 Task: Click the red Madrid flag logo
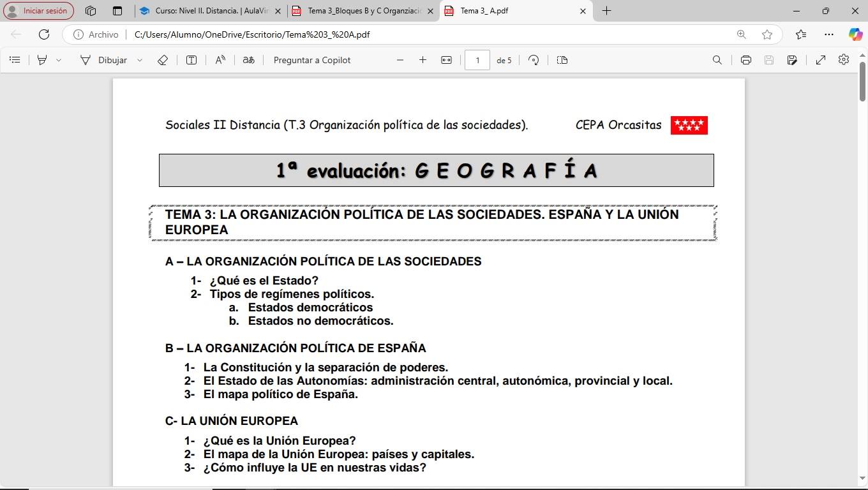[x=689, y=125]
